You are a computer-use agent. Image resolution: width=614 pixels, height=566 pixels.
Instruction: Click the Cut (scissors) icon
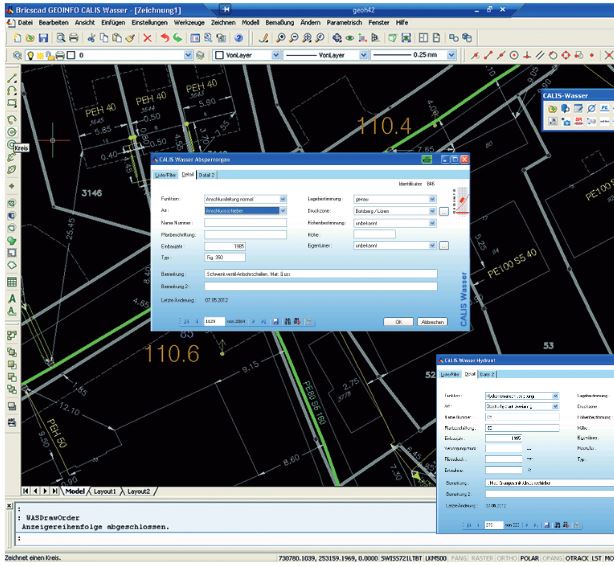pos(91,38)
